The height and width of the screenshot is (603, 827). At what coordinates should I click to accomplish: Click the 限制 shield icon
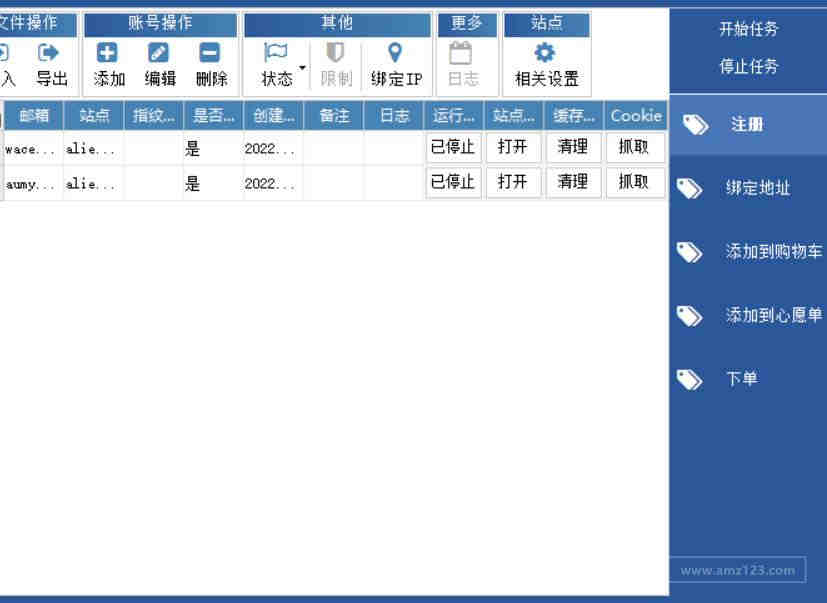(x=335, y=53)
